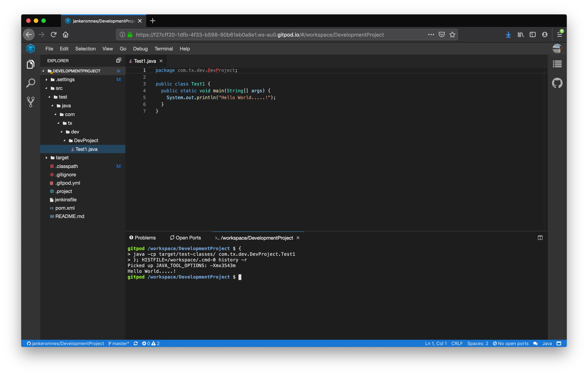This screenshot has height=375, width=588.
Task: Close the Test1.java editor tab
Action: [161, 61]
